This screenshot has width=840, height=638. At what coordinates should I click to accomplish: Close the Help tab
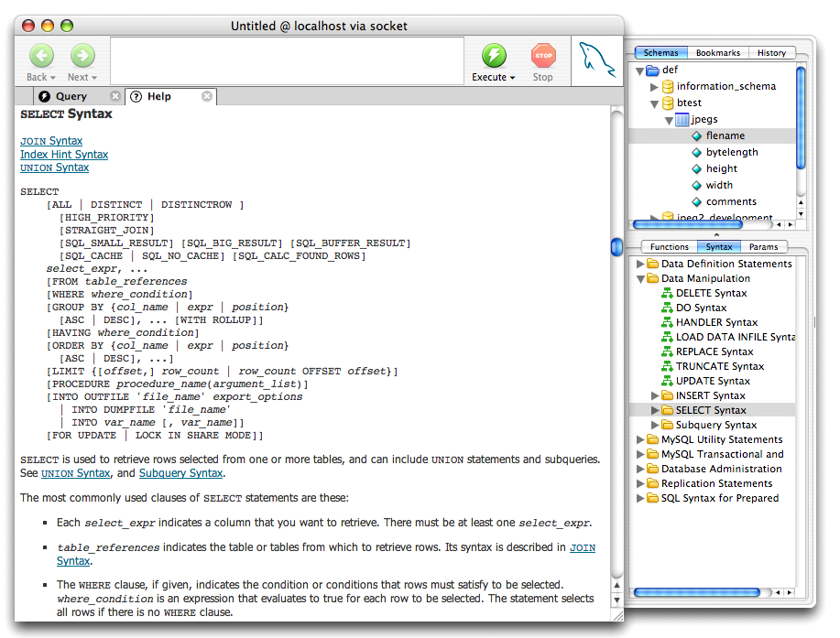click(207, 96)
